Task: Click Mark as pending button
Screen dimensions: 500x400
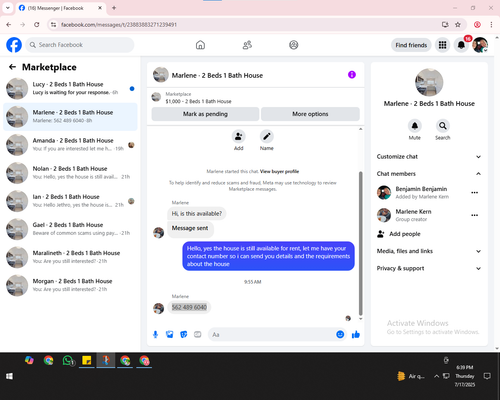Action: [x=205, y=114]
